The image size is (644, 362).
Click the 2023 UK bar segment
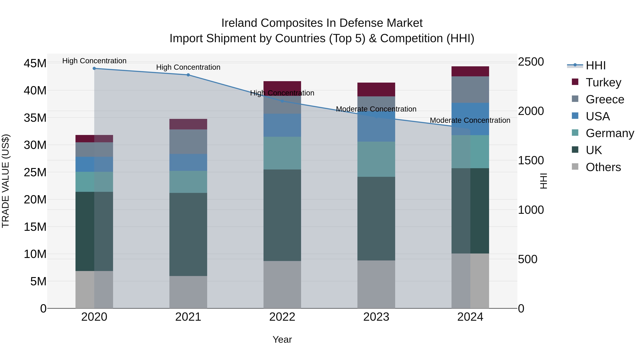(376, 219)
